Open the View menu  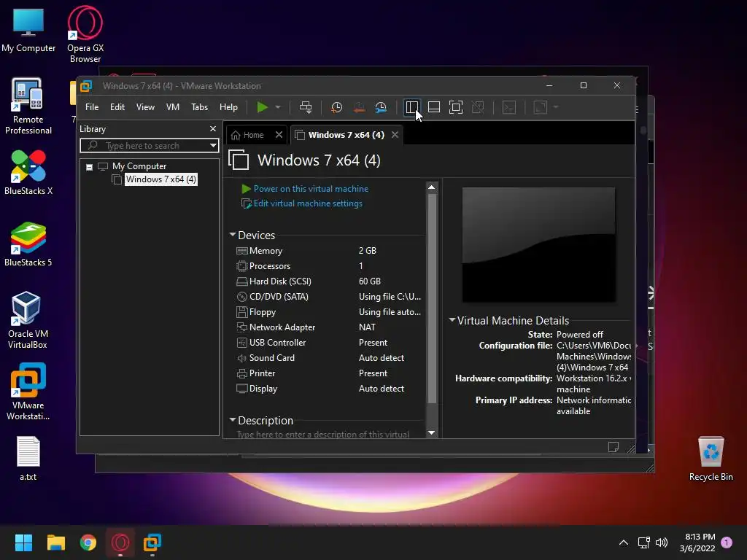(145, 107)
